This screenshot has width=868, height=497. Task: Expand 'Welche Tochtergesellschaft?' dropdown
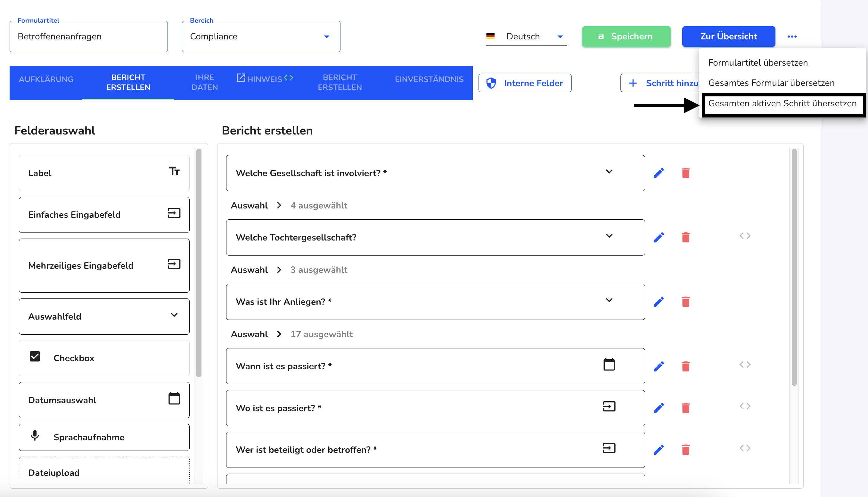[609, 236]
